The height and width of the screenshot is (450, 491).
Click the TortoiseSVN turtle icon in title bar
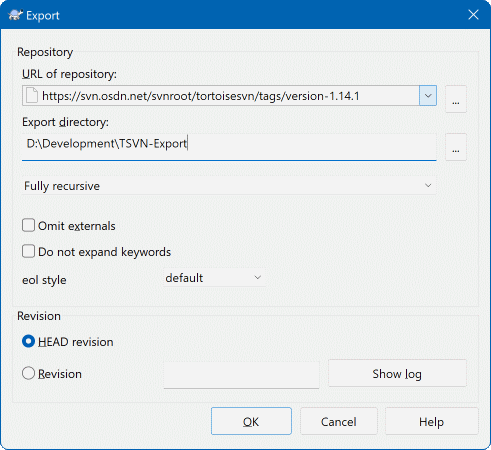[x=15, y=15]
